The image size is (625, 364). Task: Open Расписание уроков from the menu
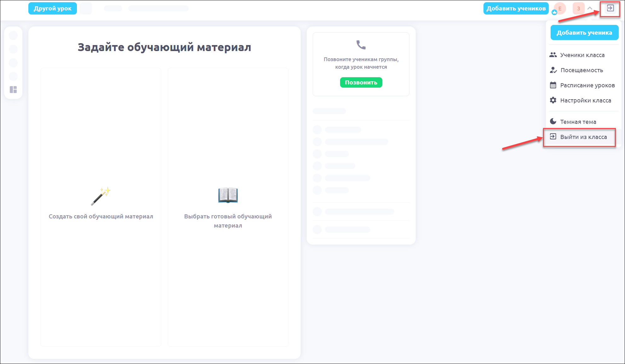(x=587, y=85)
